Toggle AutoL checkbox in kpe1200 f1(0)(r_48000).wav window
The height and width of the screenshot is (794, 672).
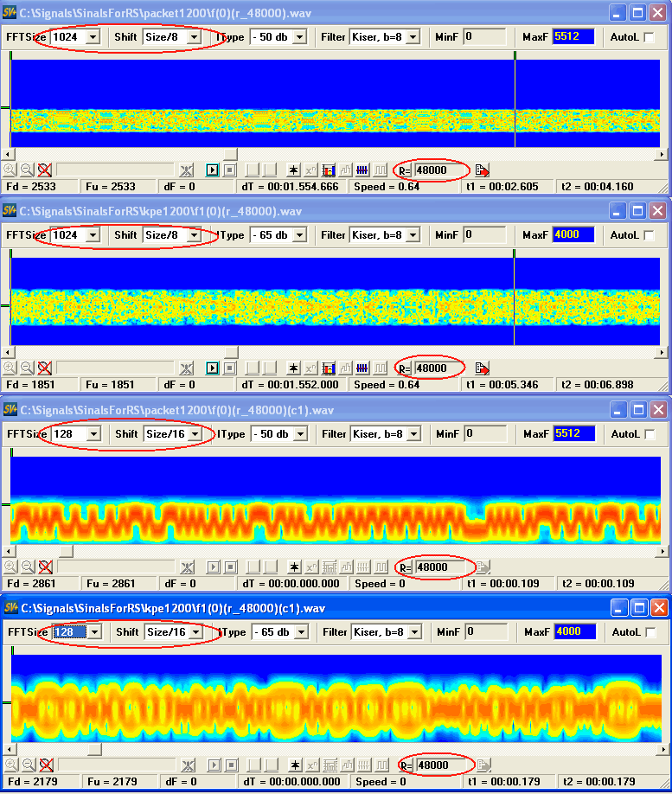[650, 235]
